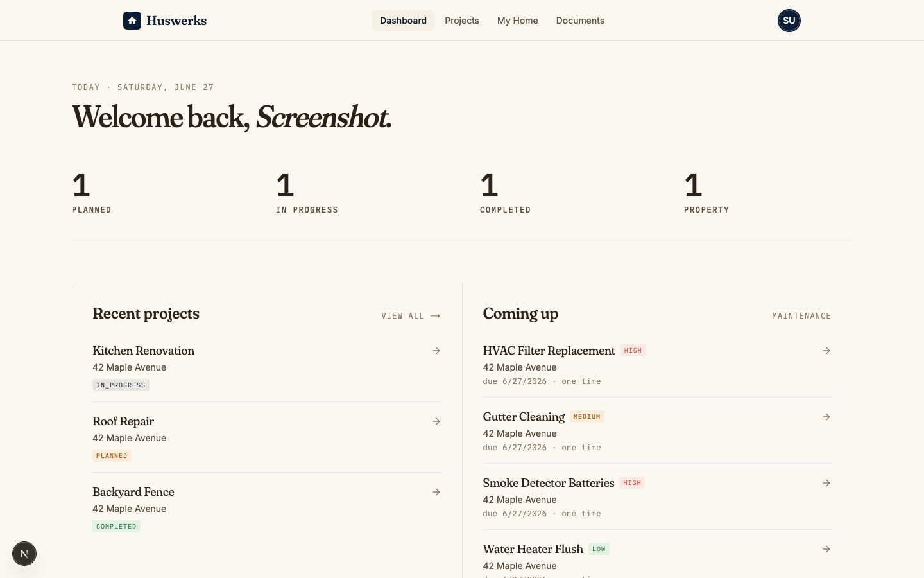924x578 pixels.
Task: Click 42 Maple Avenue under Kitchen Renovation
Action: pyautogui.click(x=129, y=367)
